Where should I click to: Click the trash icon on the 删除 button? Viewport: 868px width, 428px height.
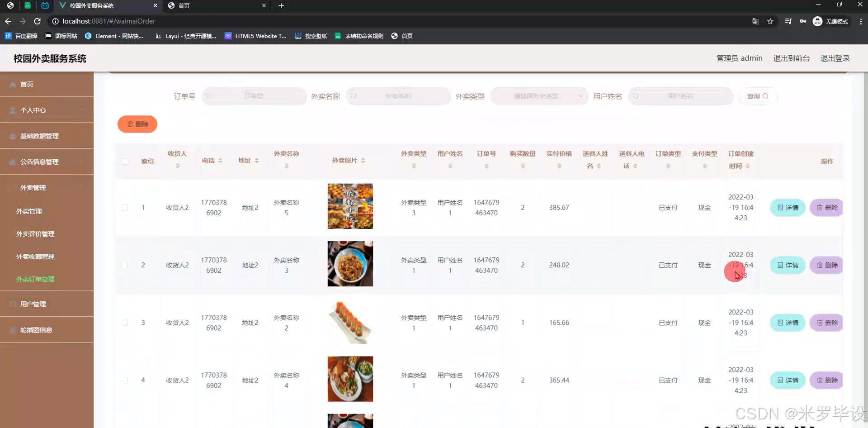coord(130,124)
